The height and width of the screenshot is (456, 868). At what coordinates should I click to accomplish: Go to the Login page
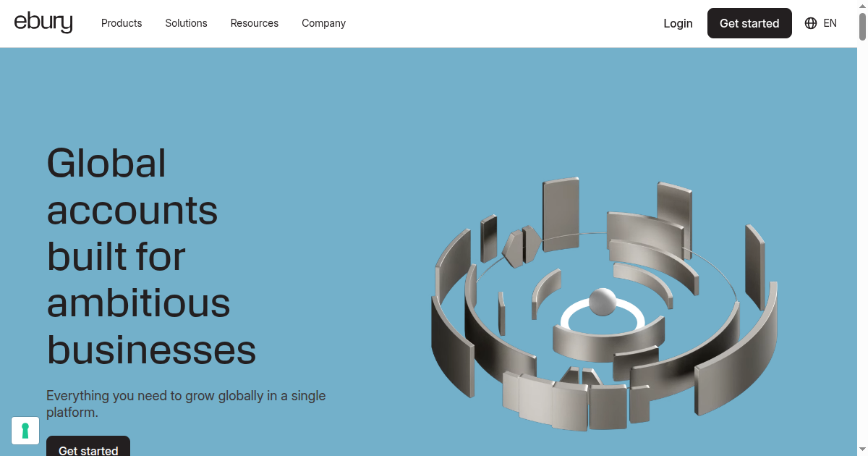678,23
